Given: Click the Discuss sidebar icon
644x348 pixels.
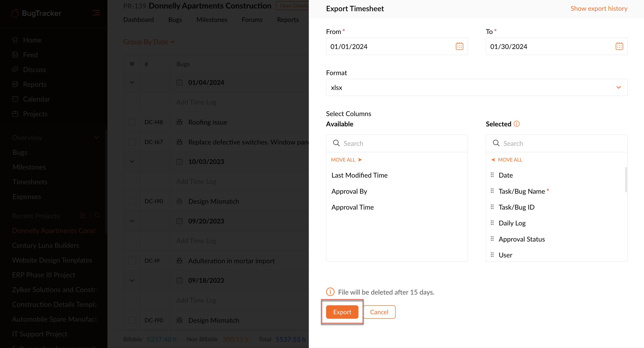Looking at the screenshot, I should [15, 70].
